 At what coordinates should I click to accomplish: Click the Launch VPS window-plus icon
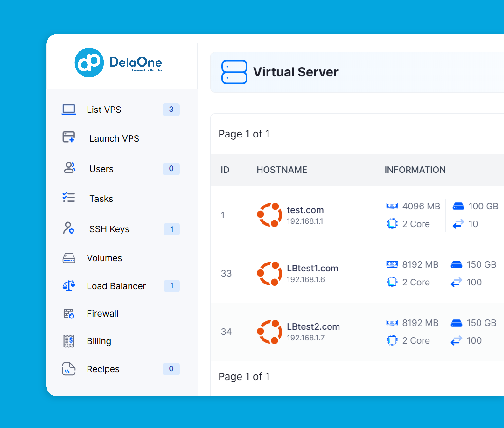point(69,137)
